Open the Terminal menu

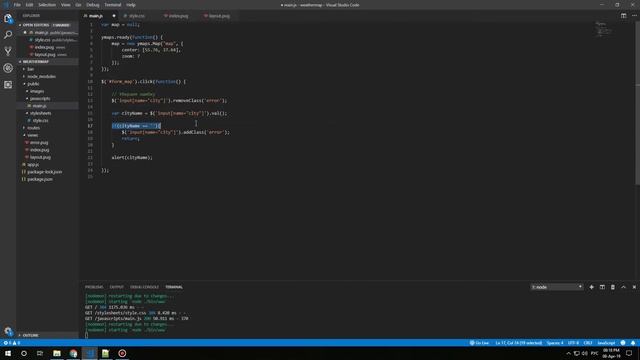pos(113,5)
